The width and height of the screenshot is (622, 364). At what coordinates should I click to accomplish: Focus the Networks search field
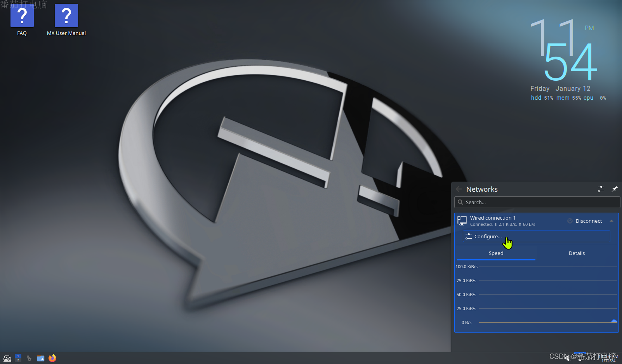(x=537, y=202)
